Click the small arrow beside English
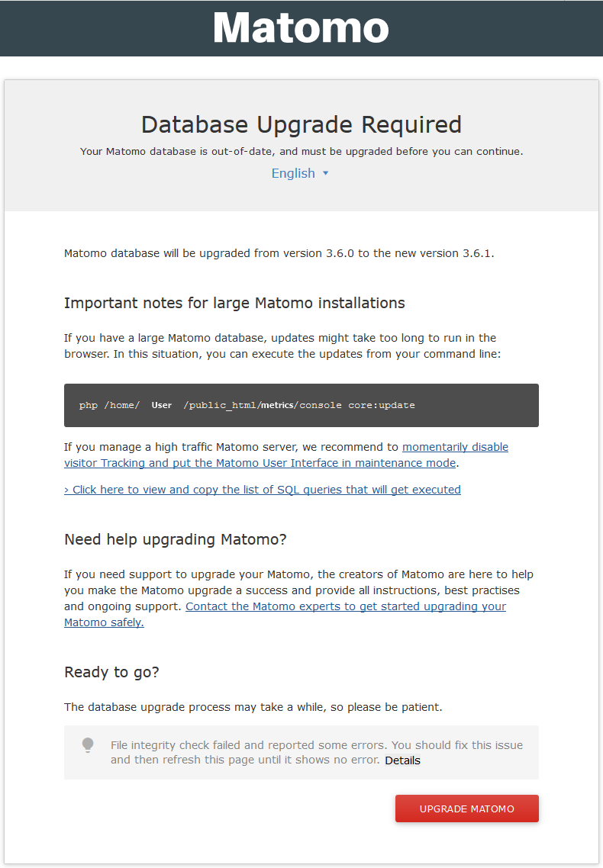Image resolution: width=603 pixels, height=868 pixels. pos(326,173)
